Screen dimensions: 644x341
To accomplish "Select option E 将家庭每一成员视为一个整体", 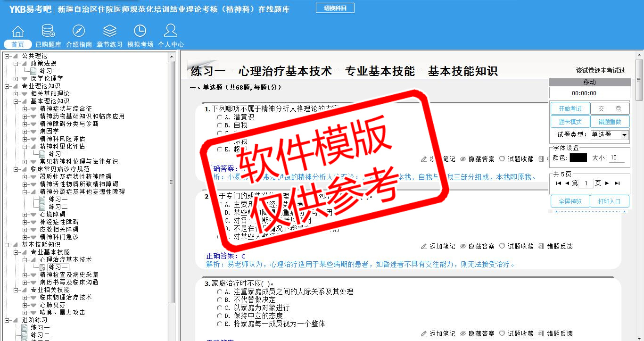I will point(220,324).
